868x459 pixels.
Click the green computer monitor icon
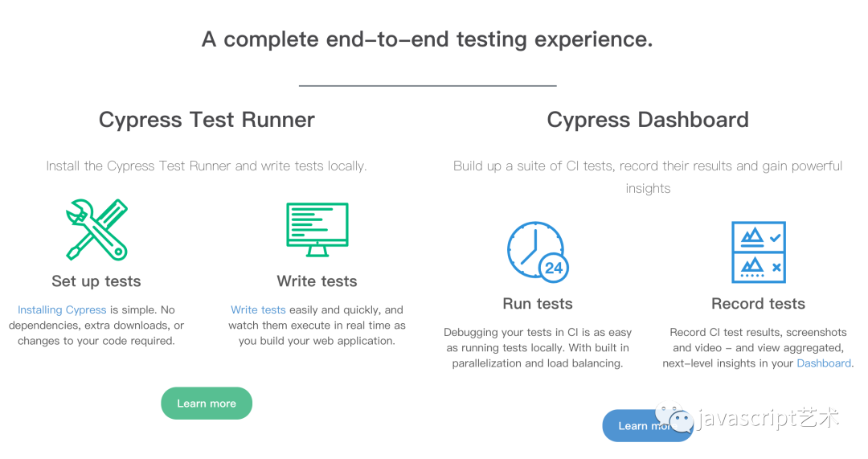coord(317,230)
